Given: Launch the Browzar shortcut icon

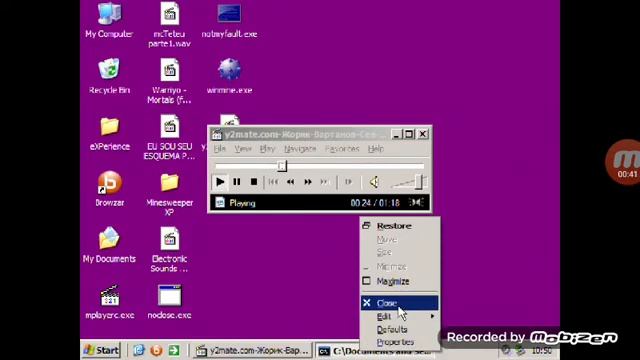Looking at the screenshot, I should point(109,189).
